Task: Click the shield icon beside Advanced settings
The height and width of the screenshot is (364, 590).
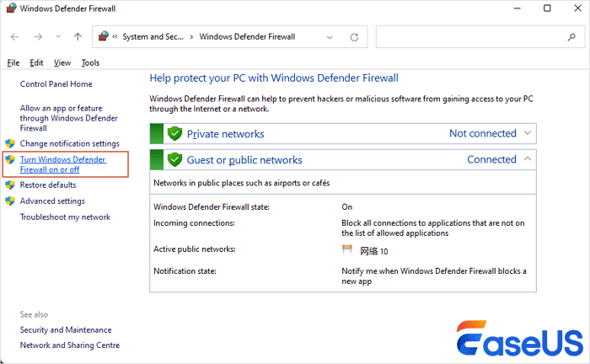Action: 10,201
